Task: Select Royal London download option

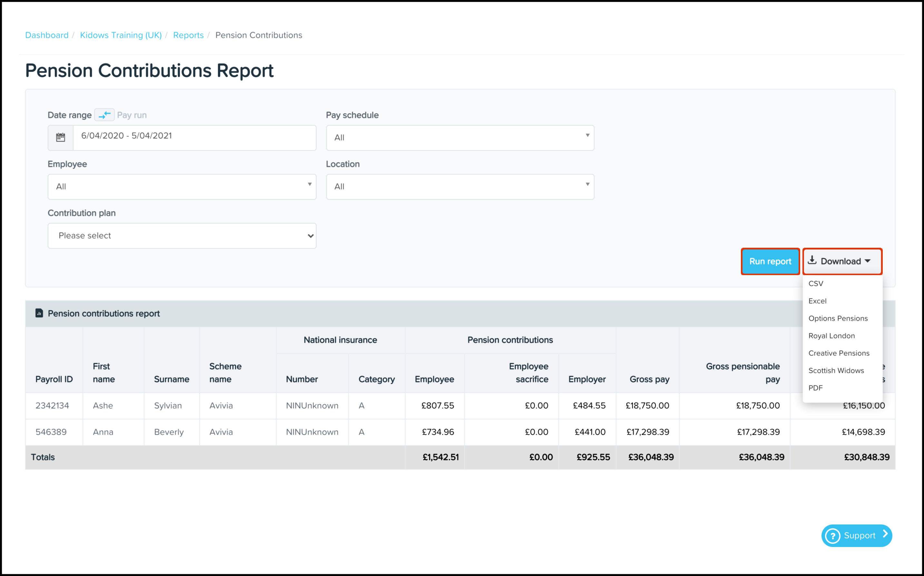Action: click(x=831, y=336)
